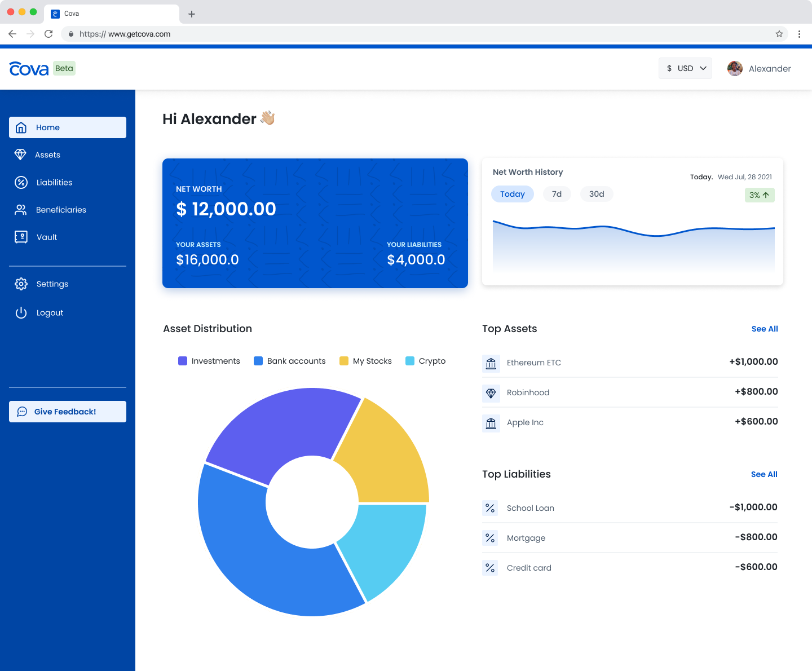Select the 7d net worth range
Viewport: 812px width, 671px height.
point(557,194)
